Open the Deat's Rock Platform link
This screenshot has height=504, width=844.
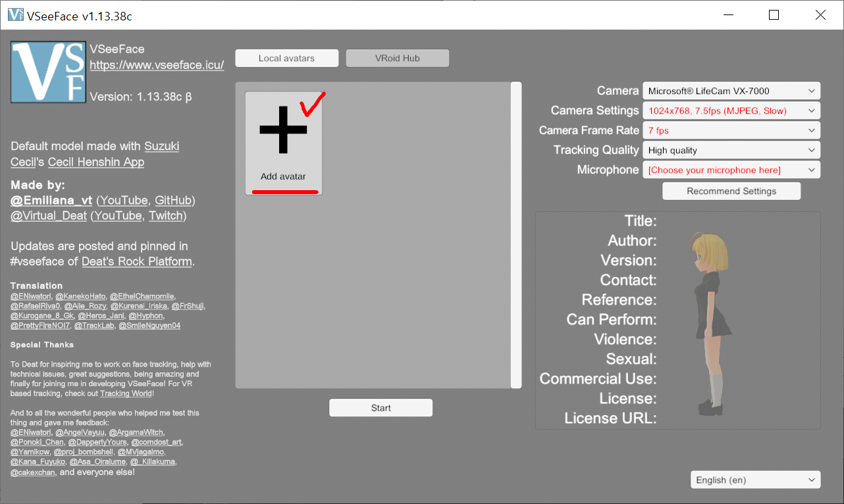(137, 262)
